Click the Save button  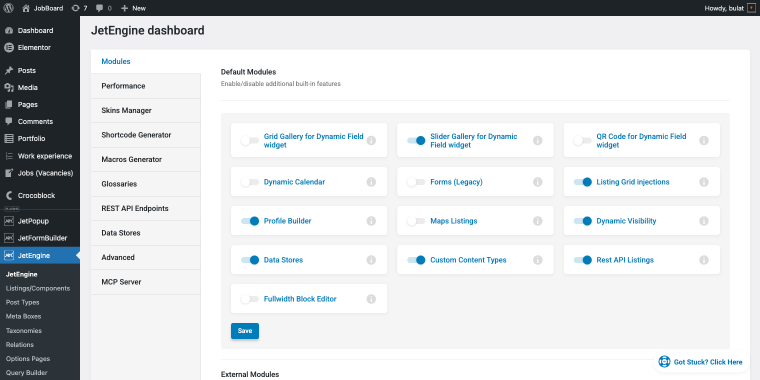point(245,331)
